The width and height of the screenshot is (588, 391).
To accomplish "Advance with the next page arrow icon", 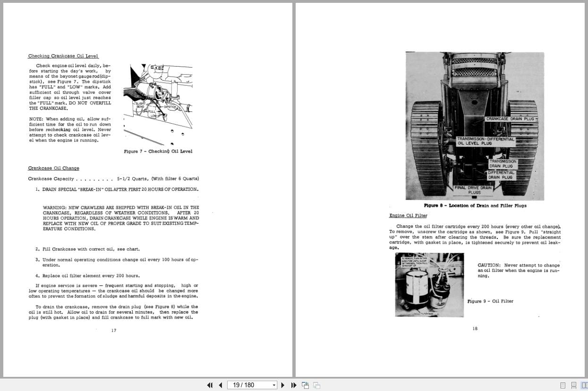I will (x=282, y=385).
